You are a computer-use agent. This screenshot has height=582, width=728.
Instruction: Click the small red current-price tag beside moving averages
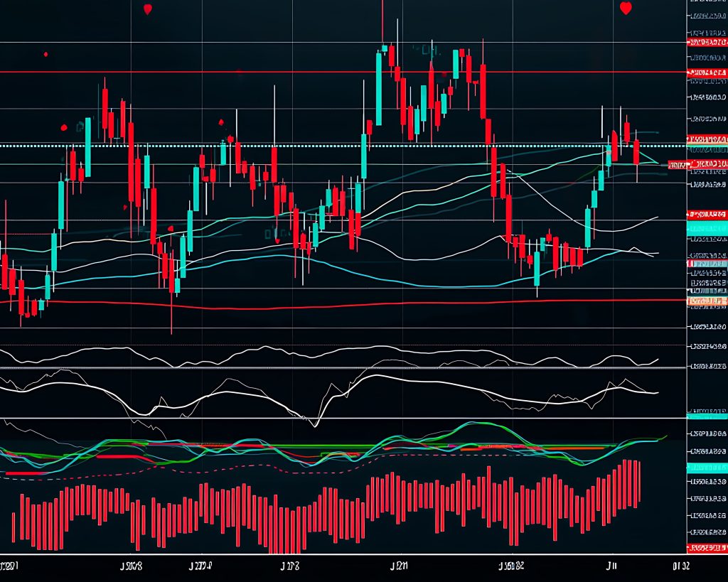[x=678, y=165]
